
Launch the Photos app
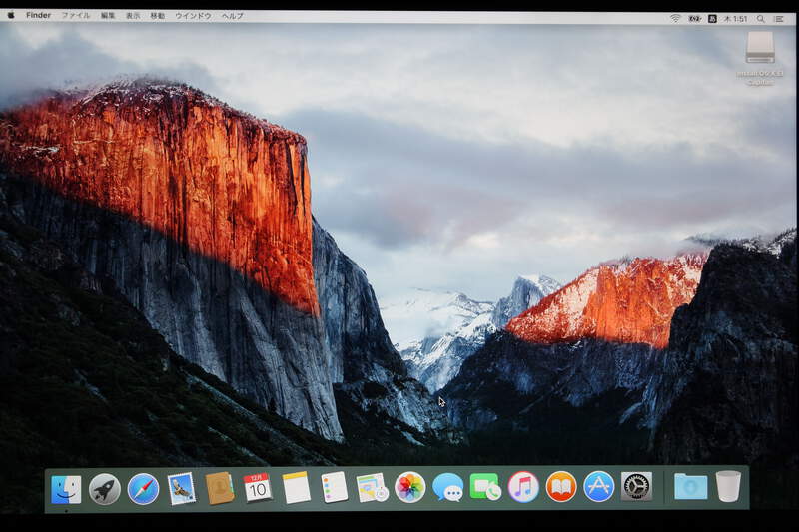(409, 487)
